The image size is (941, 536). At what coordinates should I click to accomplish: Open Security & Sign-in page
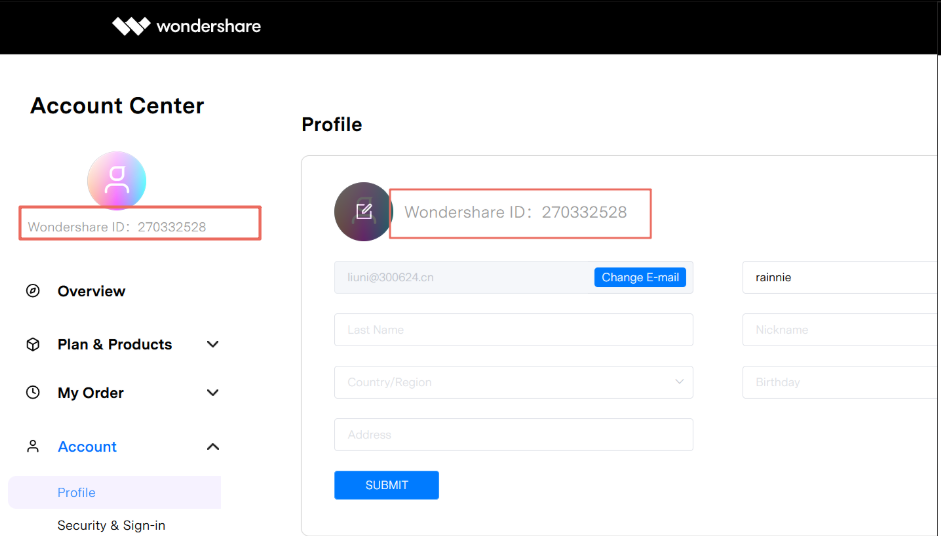(x=111, y=525)
